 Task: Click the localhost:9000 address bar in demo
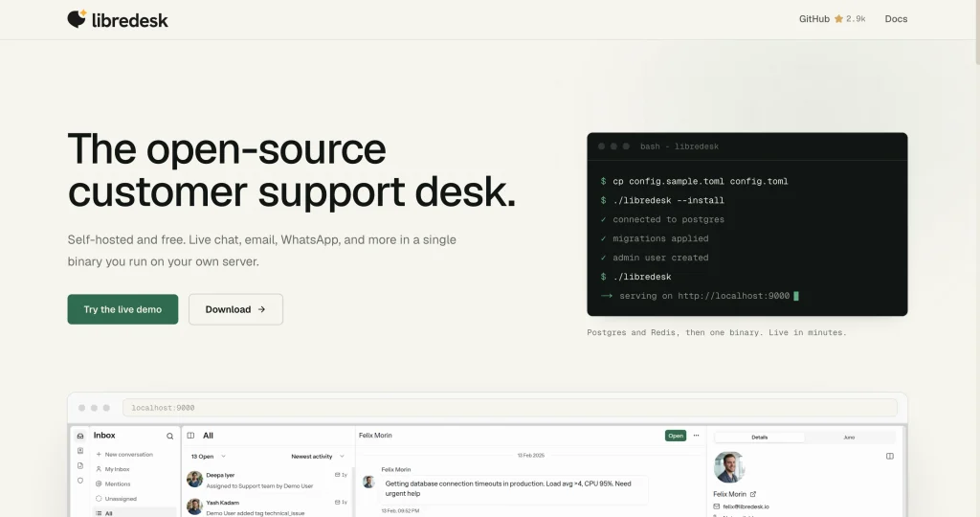510,408
